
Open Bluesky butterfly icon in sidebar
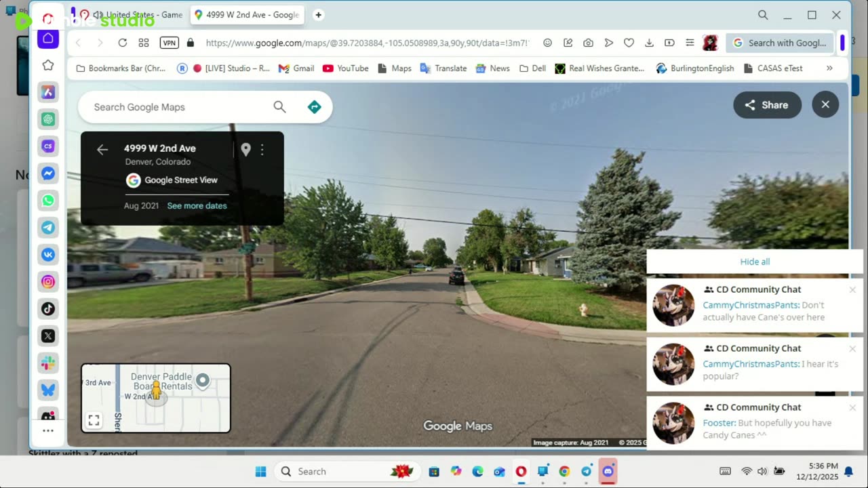point(48,390)
